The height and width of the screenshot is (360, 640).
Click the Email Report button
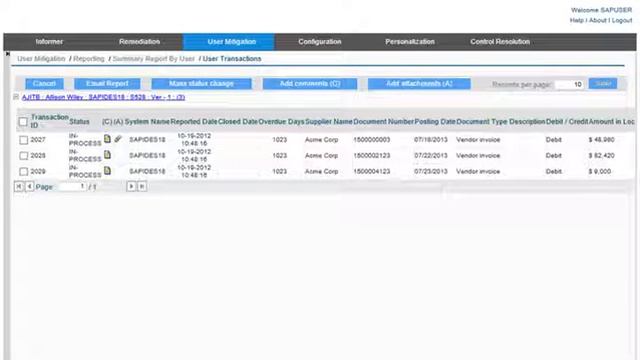click(x=107, y=84)
